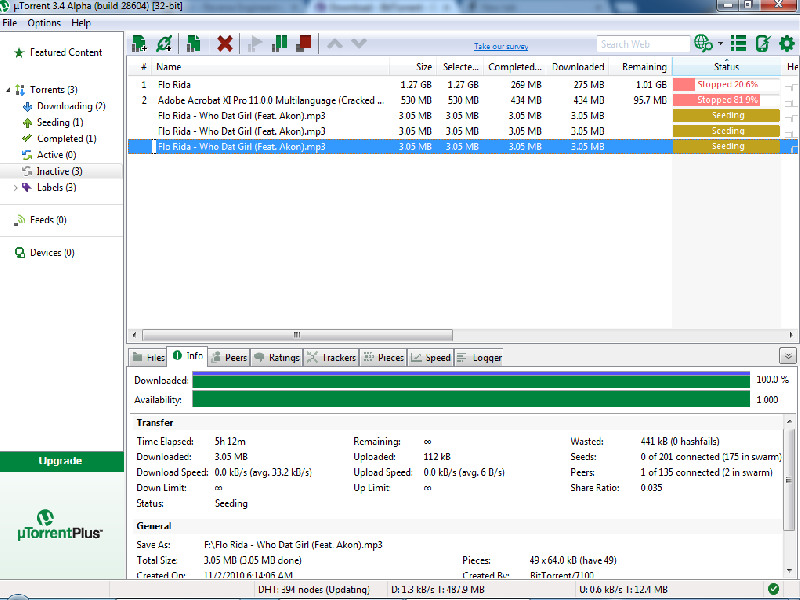This screenshot has height=600, width=800.
Task: Click the Remote access toolbar icon
Action: (763, 44)
